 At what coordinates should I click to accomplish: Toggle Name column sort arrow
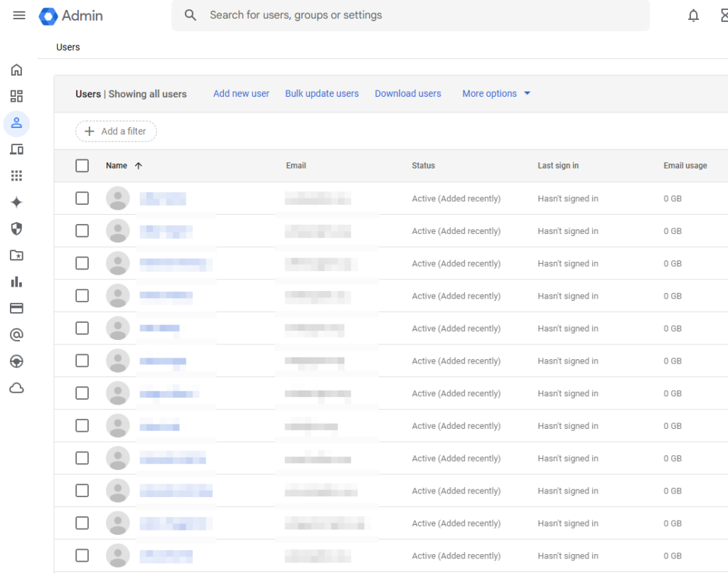pos(139,166)
